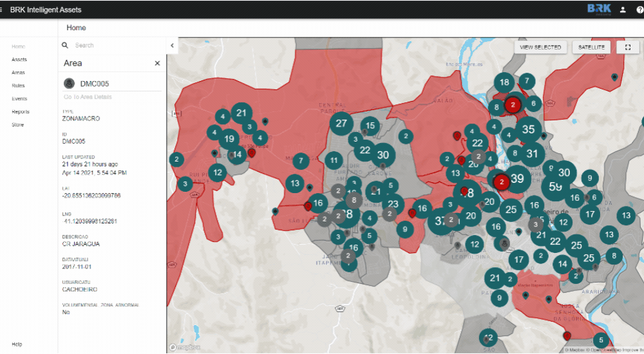Screen dimensions: 644x354
Task: Open Assets in the left navigation
Action: coord(19,59)
